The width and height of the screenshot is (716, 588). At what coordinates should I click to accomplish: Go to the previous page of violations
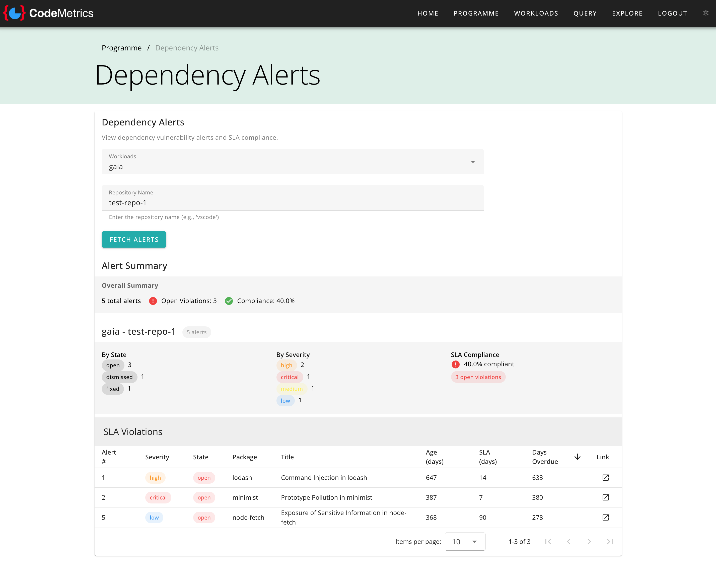(x=569, y=542)
